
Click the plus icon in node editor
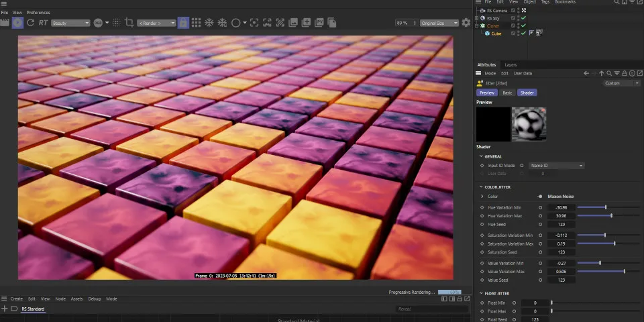pos(5,309)
